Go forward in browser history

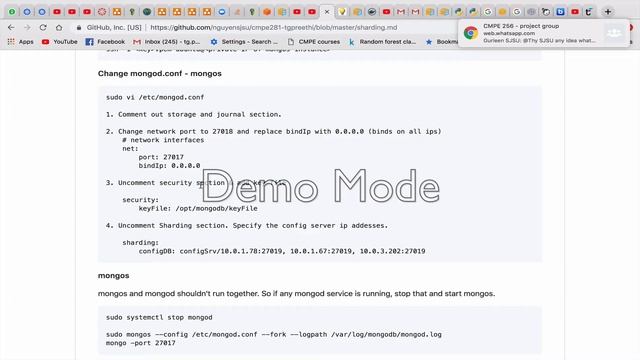coord(27,27)
